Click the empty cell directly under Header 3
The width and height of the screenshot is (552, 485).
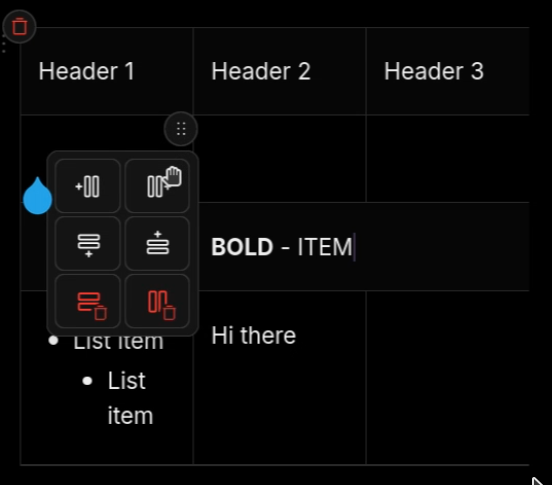click(448, 159)
